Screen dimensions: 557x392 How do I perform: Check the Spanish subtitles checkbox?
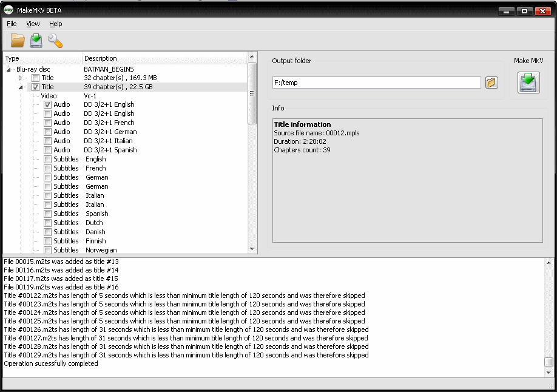pyautogui.click(x=47, y=214)
